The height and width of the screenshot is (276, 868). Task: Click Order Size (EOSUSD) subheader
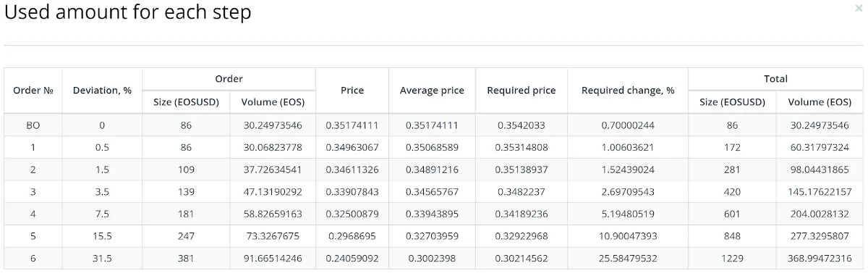(187, 102)
